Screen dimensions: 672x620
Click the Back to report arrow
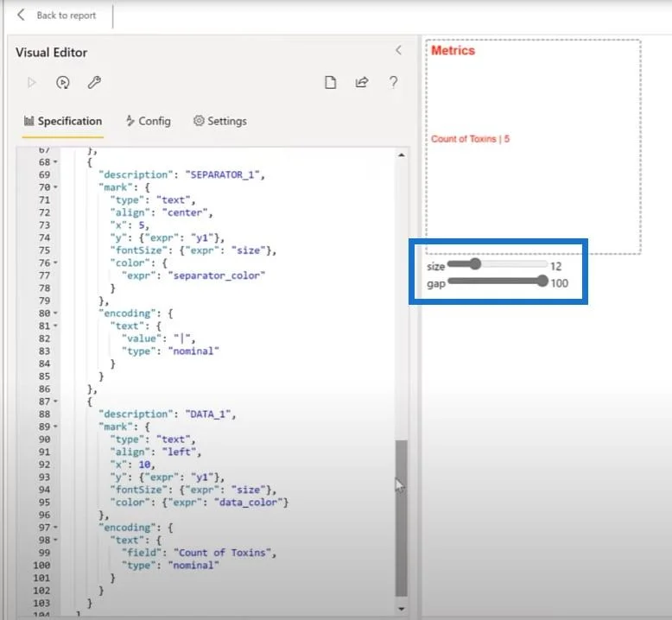pos(21,15)
